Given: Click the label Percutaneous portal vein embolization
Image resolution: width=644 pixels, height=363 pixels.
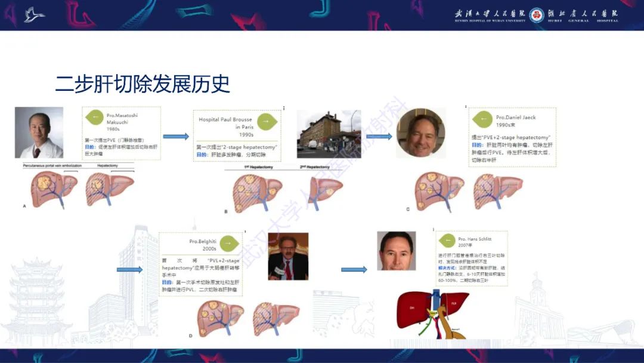Looking at the screenshot, I should tap(52, 165).
